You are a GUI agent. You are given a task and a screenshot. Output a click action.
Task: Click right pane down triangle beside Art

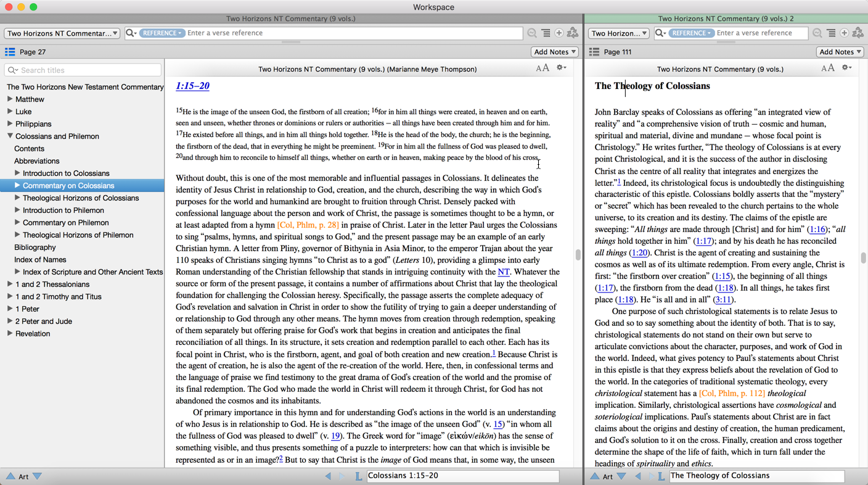click(621, 476)
